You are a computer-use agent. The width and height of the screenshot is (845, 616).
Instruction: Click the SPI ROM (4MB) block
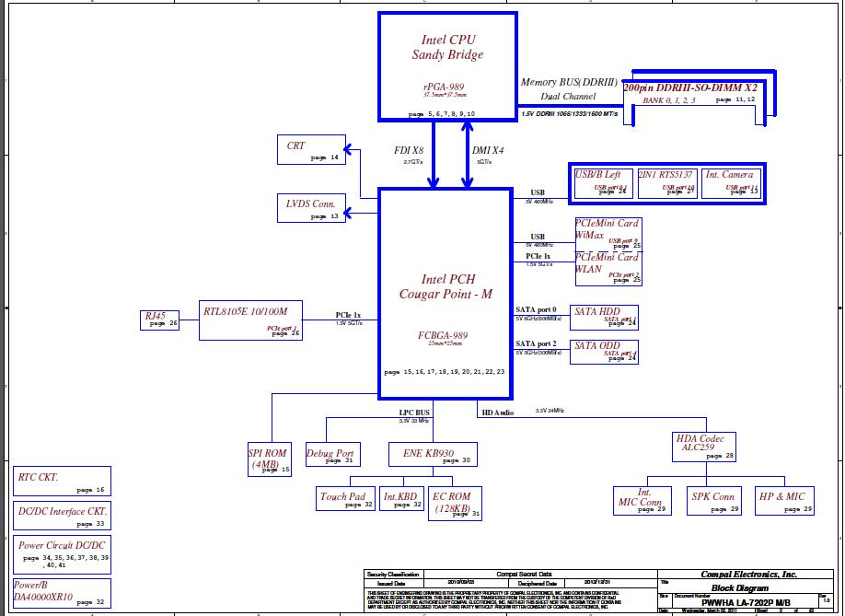pos(269,459)
